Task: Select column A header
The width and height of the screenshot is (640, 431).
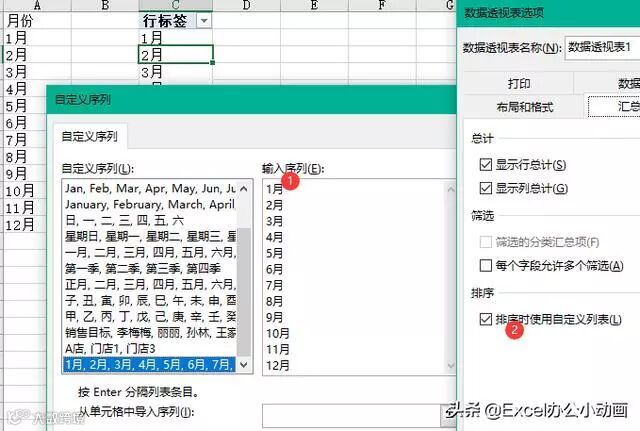Action: pos(37,5)
